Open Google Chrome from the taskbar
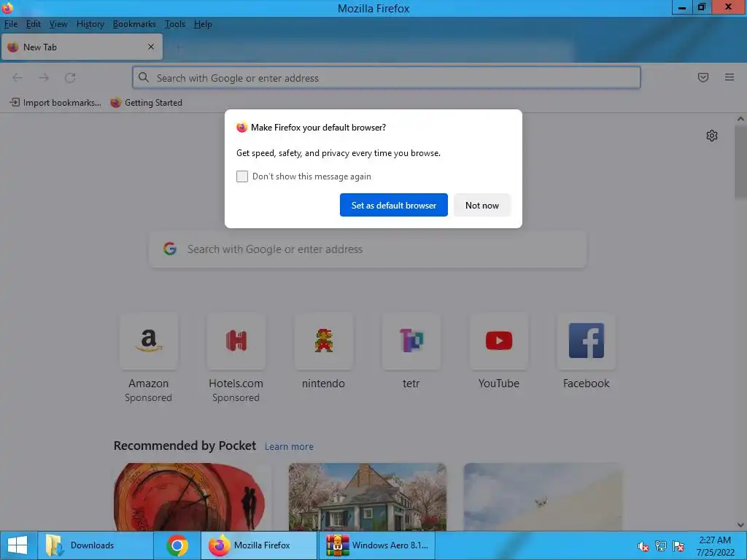This screenshot has height=560, width=747. click(x=177, y=545)
